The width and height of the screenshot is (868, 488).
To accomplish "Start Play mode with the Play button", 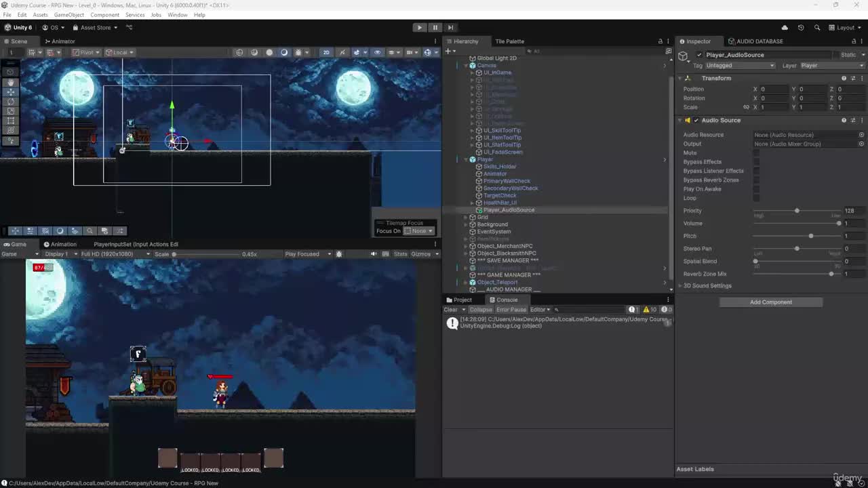I will click(x=420, y=28).
